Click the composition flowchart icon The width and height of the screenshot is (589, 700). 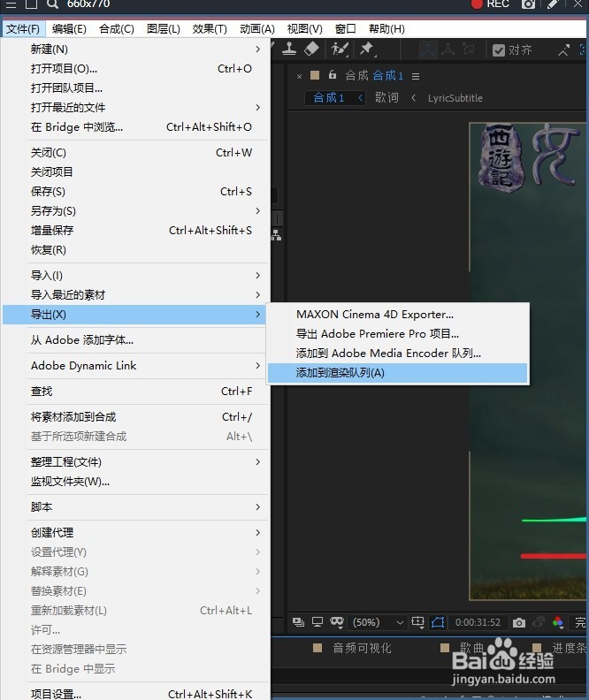click(277, 234)
